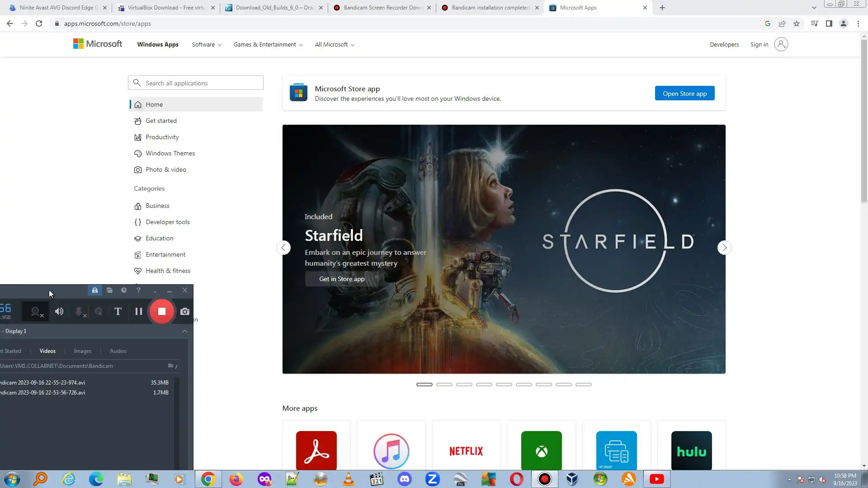The image size is (868, 488).
Task: Click the Bandicam lock icon
Action: (x=95, y=291)
